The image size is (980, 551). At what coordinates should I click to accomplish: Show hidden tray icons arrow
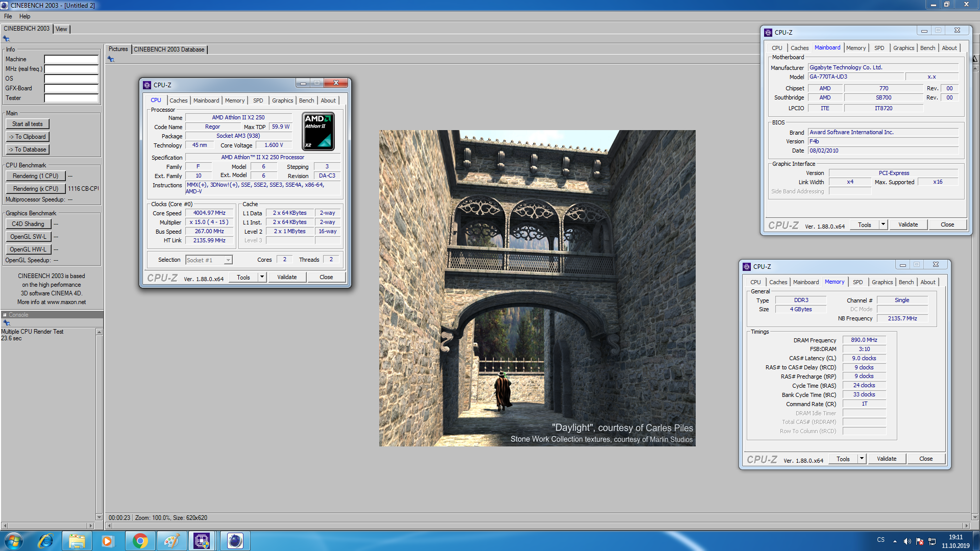point(895,541)
